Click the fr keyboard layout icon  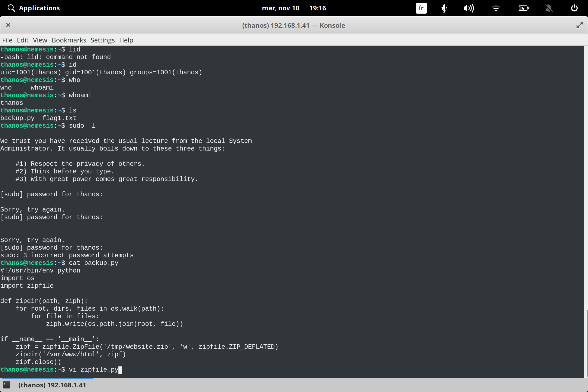[x=421, y=8]
